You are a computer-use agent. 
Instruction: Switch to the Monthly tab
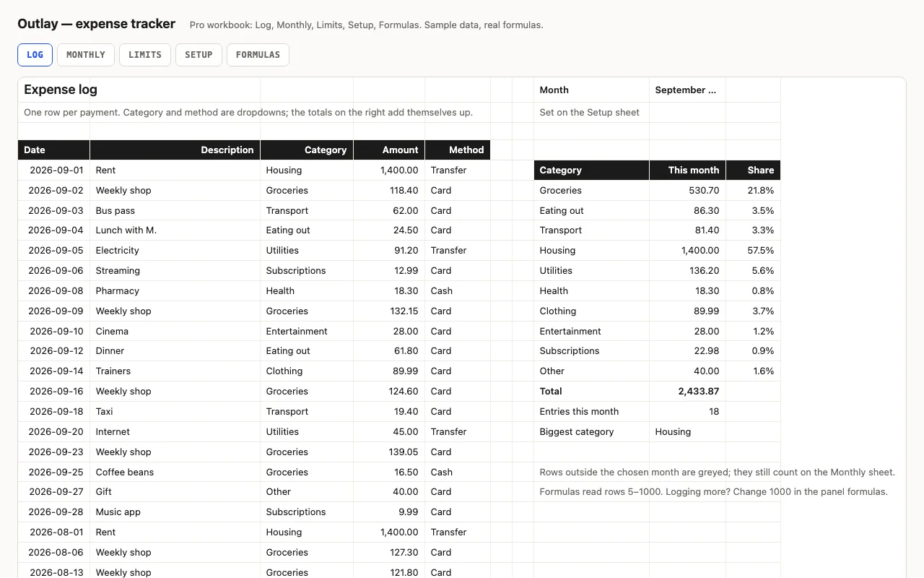tap(86, 55)
